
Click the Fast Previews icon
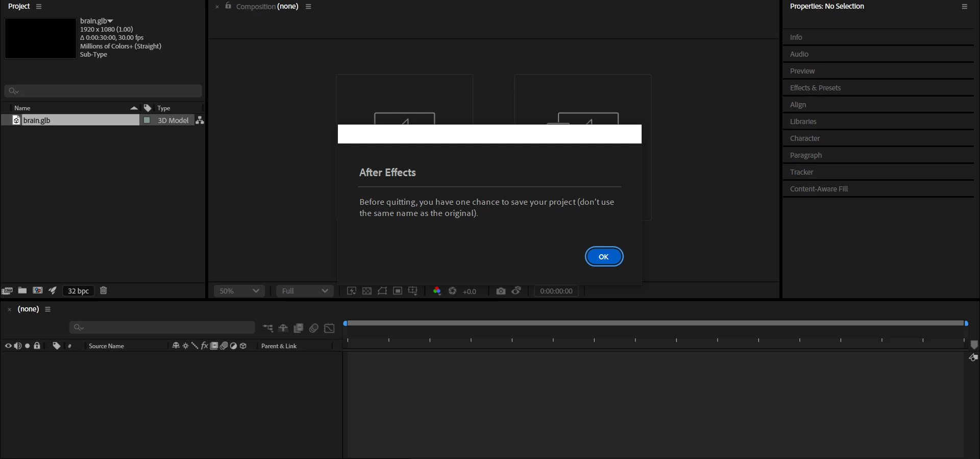352,291
